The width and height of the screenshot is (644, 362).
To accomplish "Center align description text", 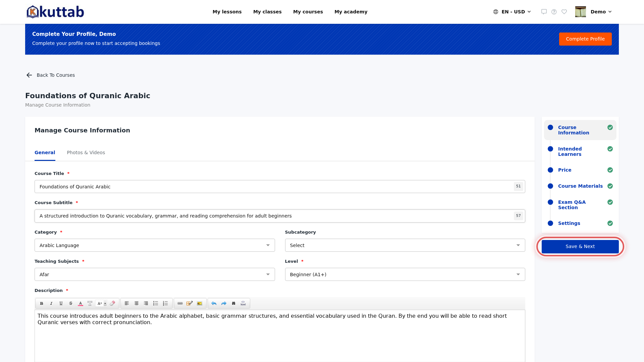I will pyautogui.click(x=137, y=303).
